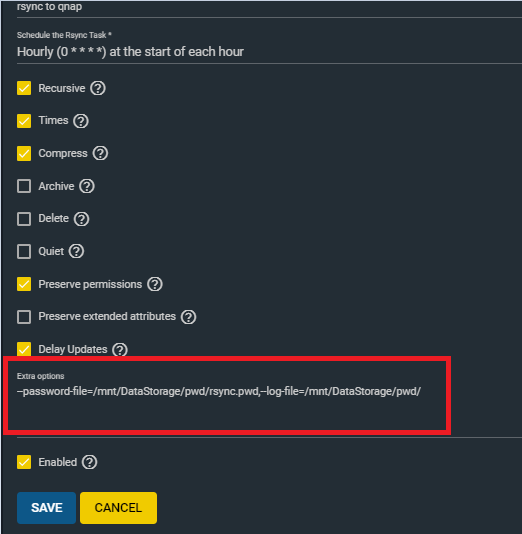Open help tooltip for Recursive option
This screenshot has height=534, width=522.
click(98, 88)
